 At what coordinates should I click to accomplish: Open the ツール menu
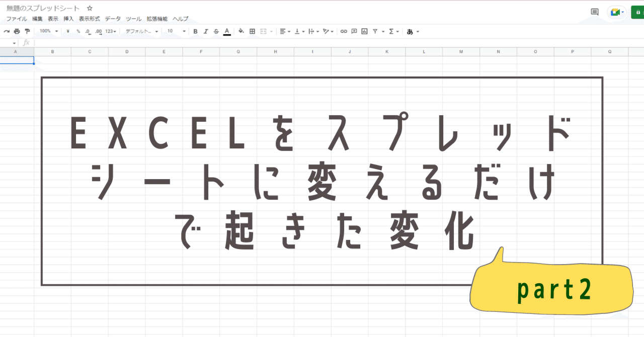pos(133,19)
